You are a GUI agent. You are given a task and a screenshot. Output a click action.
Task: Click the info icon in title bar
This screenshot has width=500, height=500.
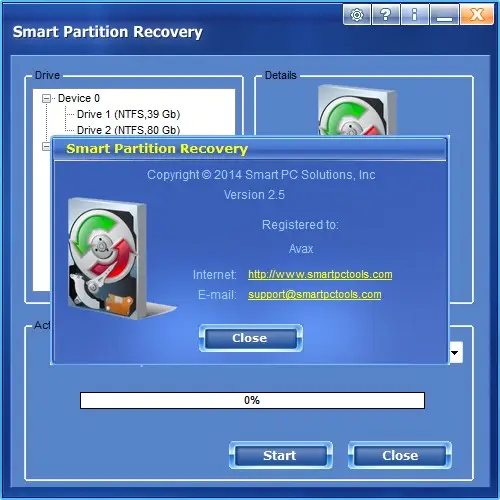[x=415, y=15]
